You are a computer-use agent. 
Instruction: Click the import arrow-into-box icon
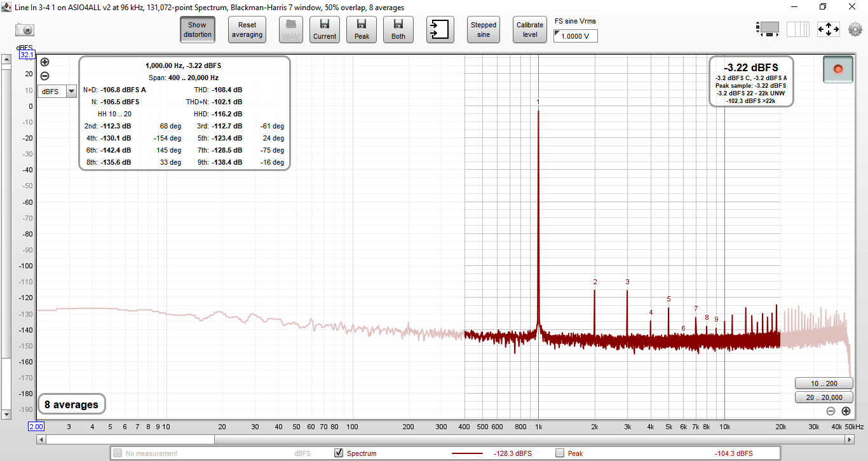tap(440, 29)
